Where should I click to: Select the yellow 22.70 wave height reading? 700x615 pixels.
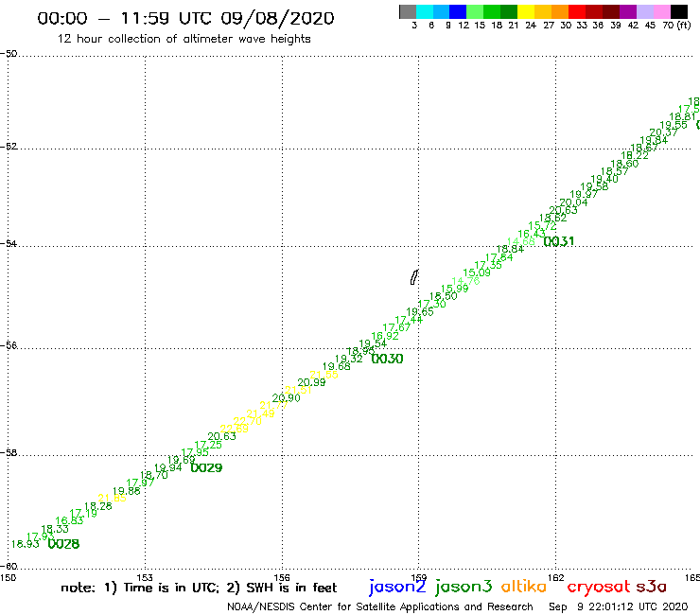pyautogui.click(x=247, y=421)
